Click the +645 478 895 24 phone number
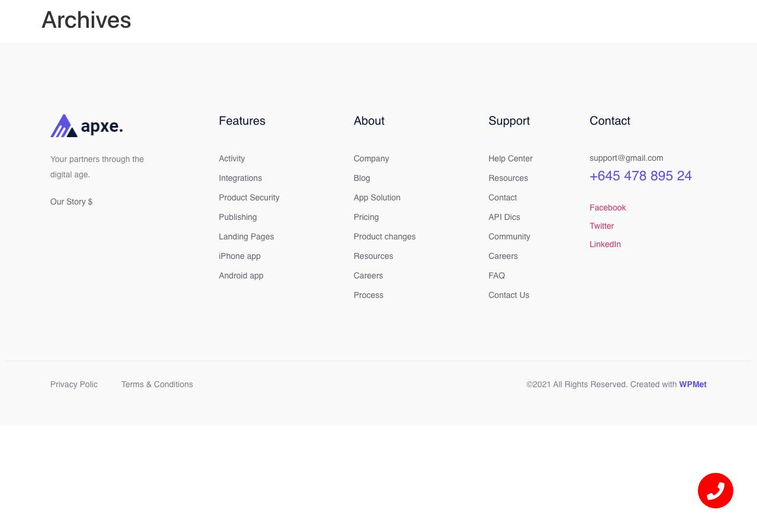Viewport: 757px width, 532px height. pos(640,176)
